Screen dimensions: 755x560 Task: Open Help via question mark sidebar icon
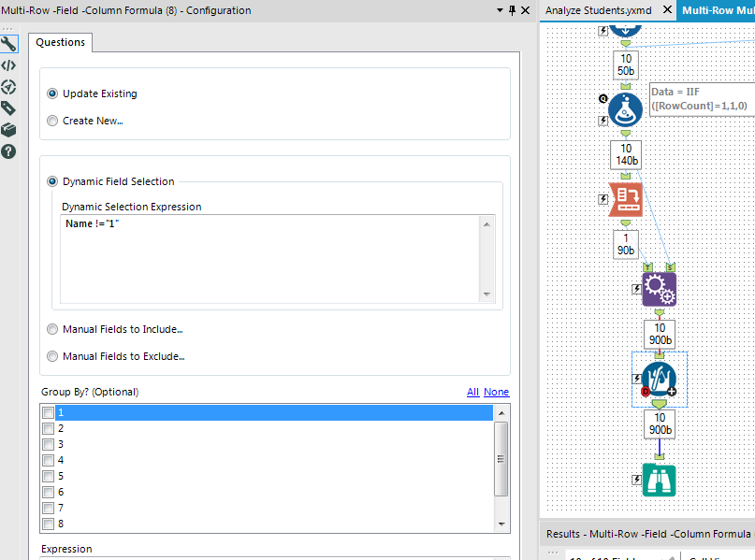pyautogui.click(x=10, y=151)
